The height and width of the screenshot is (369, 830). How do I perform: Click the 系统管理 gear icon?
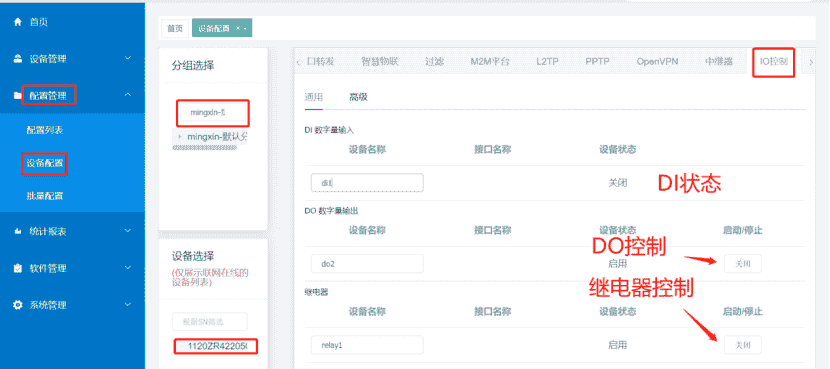coord(18,305)
